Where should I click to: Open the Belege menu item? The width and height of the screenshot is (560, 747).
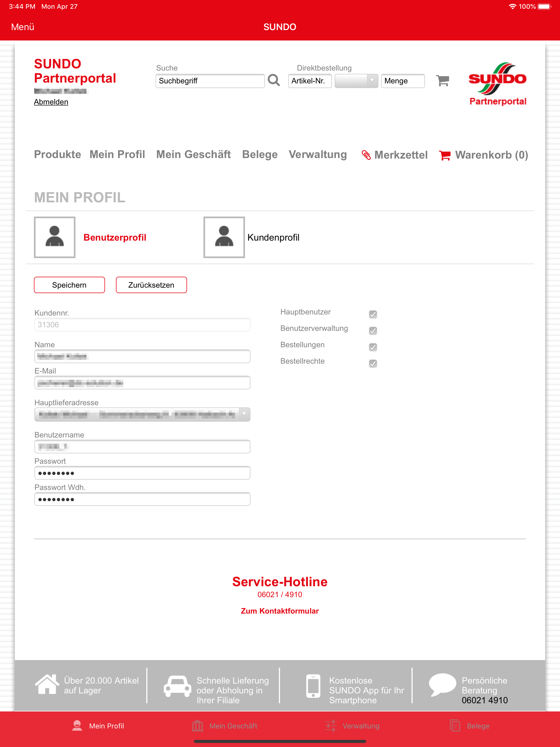(x=260, y=154)
